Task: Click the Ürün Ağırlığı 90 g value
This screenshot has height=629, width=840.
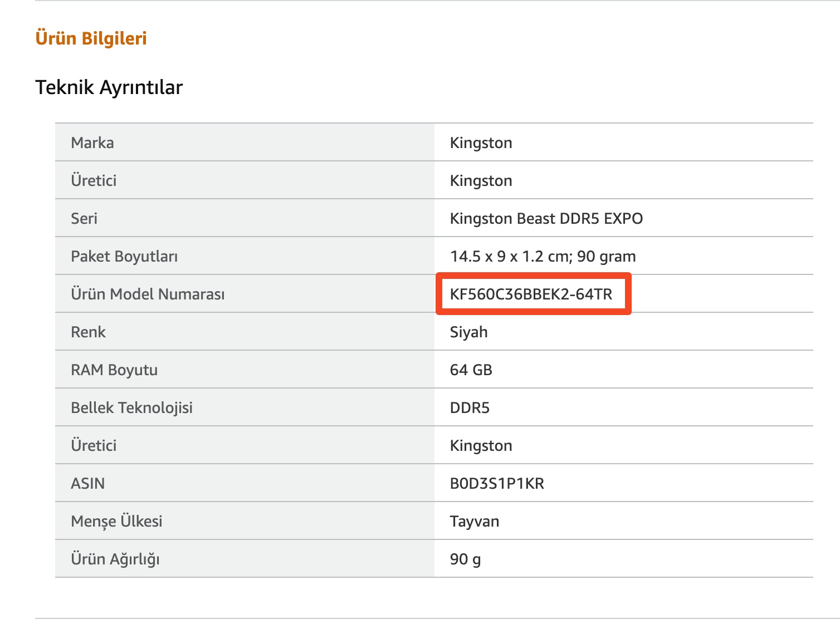Action: coord(465,559)
